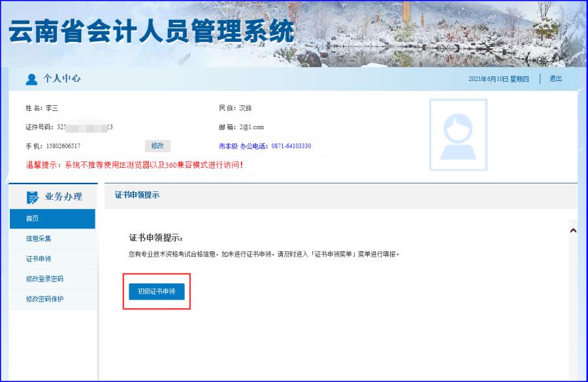Click the personal center user icon
This screenshot has width=588, height=382.
click(x=31, y=79)
